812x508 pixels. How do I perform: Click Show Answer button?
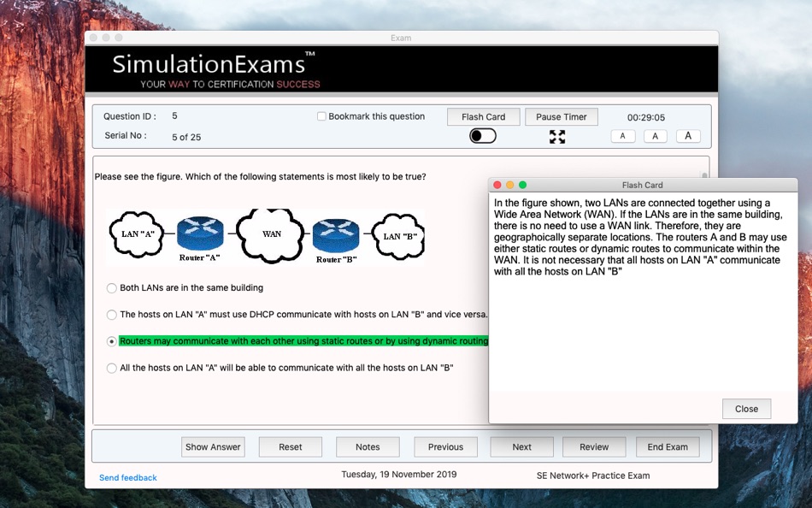click(213, 446)
